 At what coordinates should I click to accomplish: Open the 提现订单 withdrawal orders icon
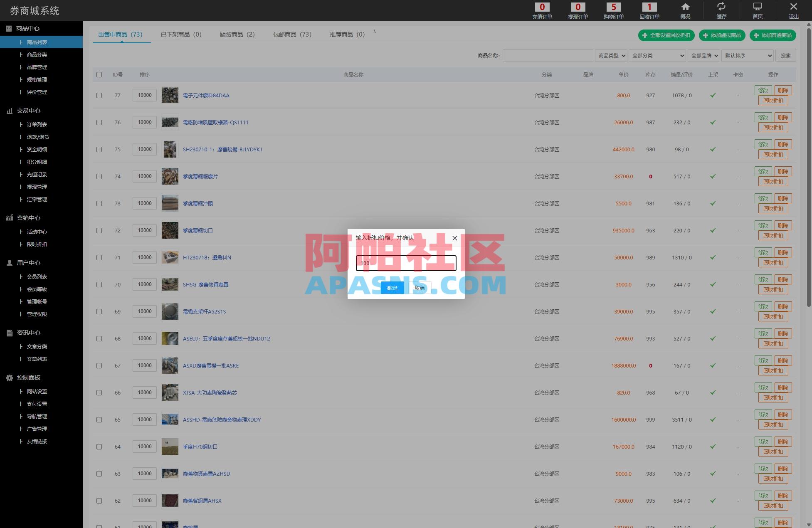click(x=578, y=10)
